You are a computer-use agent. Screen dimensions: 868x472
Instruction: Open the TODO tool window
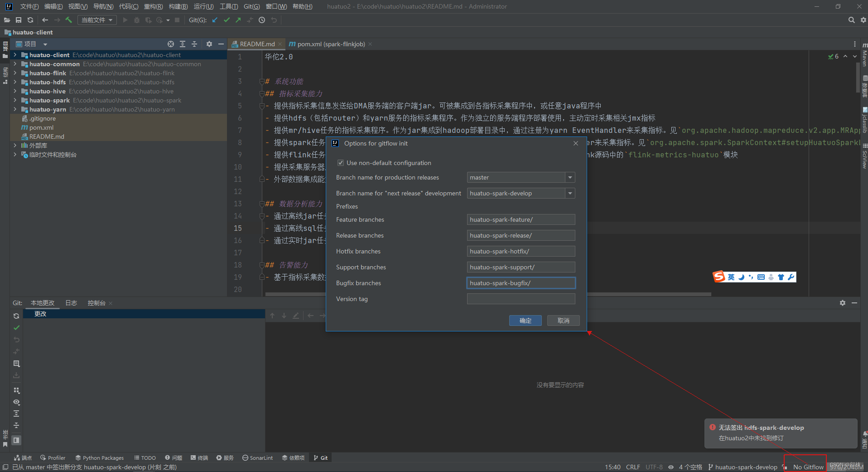[145, 458]
